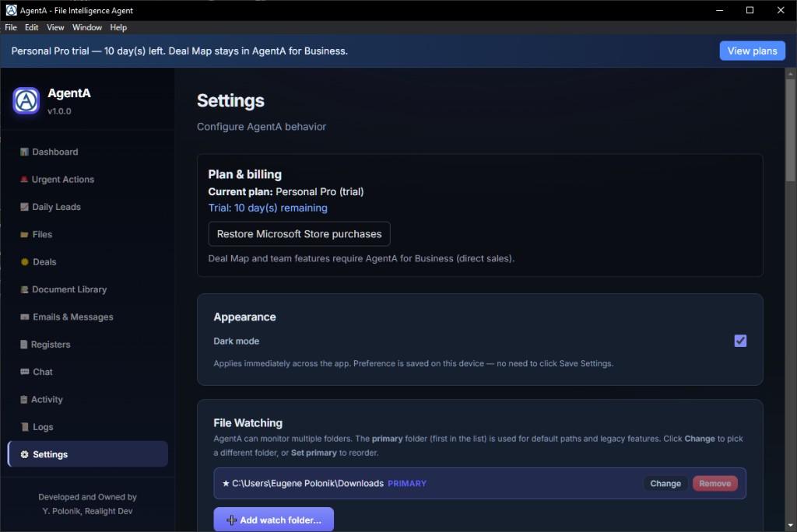Click the Emails & Messages envelope icon
This screenshot has width=797, height=532.
(x=24, y=317)
